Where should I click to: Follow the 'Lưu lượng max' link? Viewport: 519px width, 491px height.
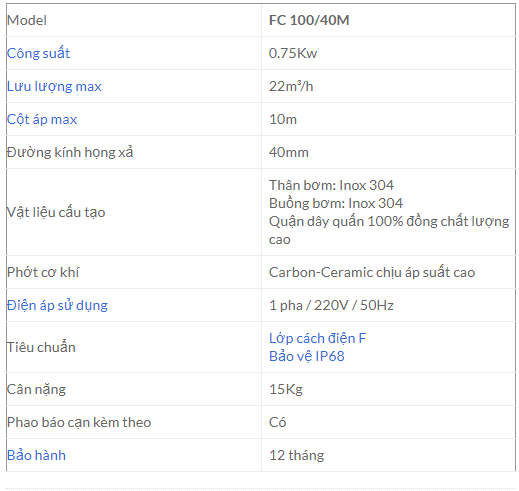tap(54, 87)
